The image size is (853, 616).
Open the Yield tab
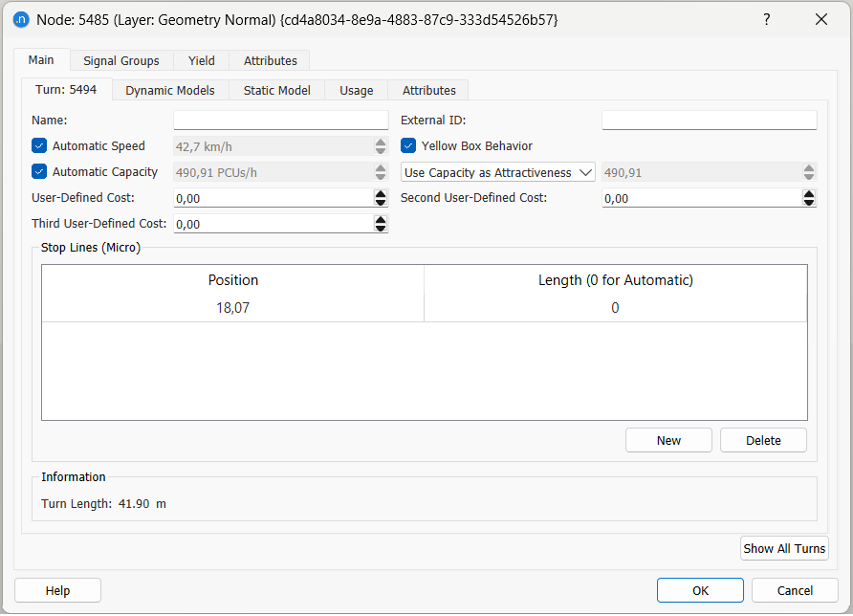coord(202,61)
